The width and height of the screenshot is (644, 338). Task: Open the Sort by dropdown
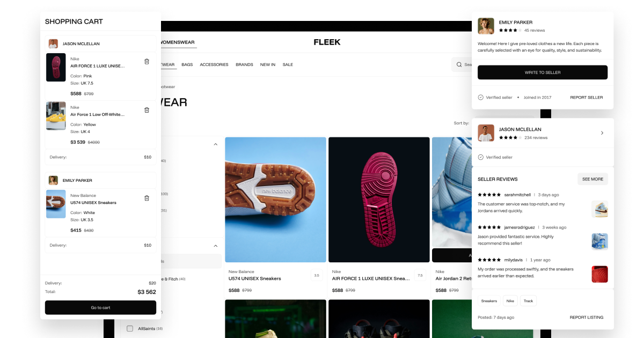tap(462, 123)
